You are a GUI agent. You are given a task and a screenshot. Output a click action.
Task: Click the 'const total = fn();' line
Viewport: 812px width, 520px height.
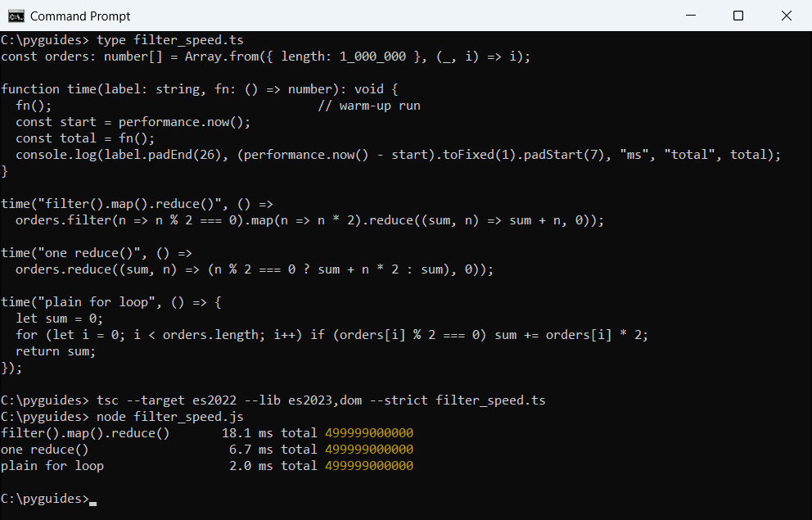point(85,138)
